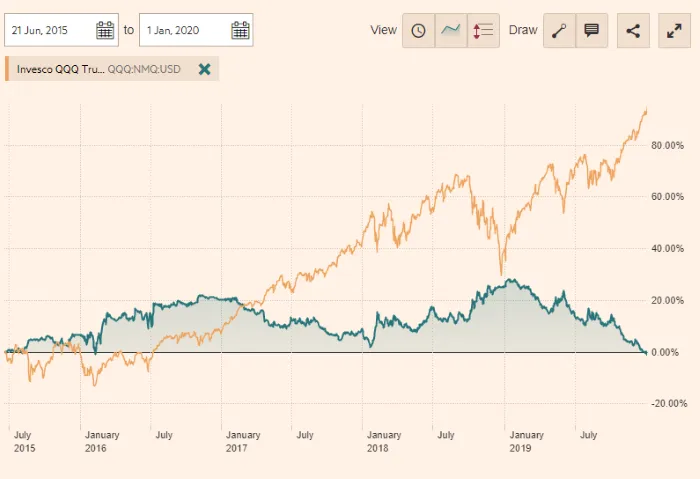Select the line chart style icon
Viewport: 700px width, 479px height.
tap(451, 30)
